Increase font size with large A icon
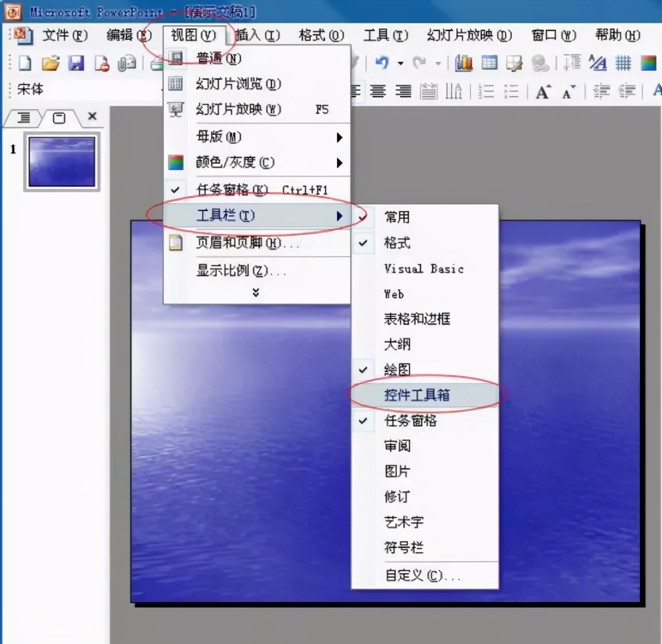 point(543,91)
